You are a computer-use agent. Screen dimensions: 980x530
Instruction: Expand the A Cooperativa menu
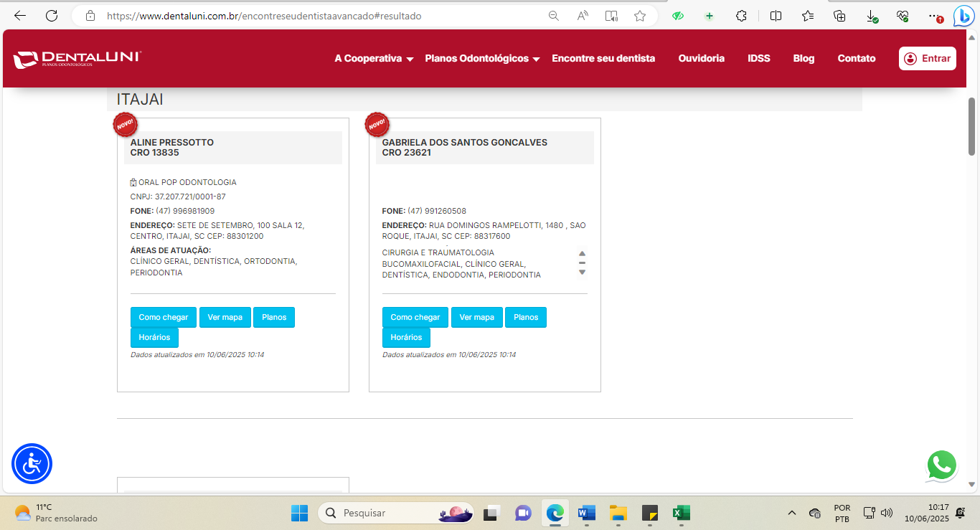[x=374, y=59]
